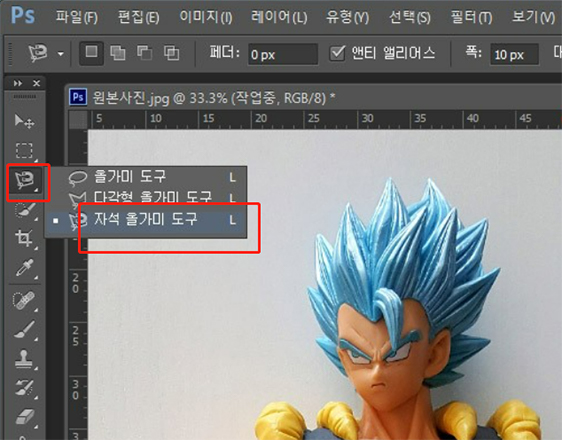Open the 이미지(I) menu

(206, 17)
